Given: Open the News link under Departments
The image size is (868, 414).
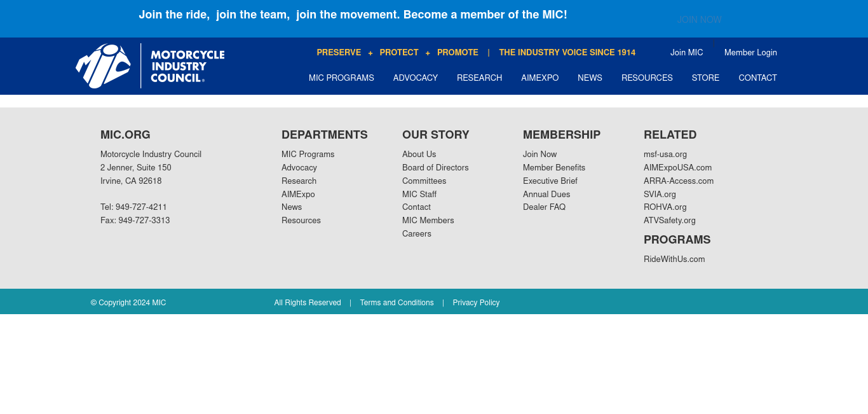Looking at the screenshot, I should (x=292, y=207).
